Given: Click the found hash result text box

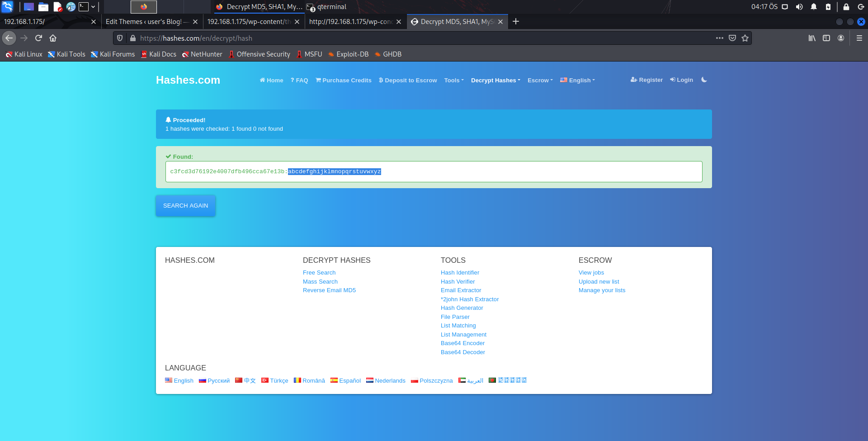Looking at the screenshot, I should [x=434, y=172].
